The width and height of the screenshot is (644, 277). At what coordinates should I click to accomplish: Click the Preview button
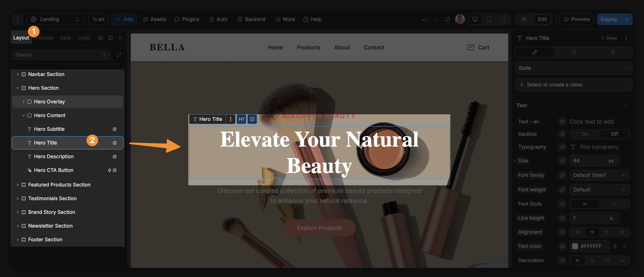tap(577, 19)
